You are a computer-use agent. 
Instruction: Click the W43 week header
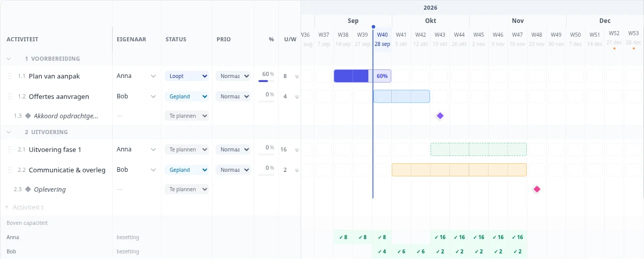pos(440,39)
